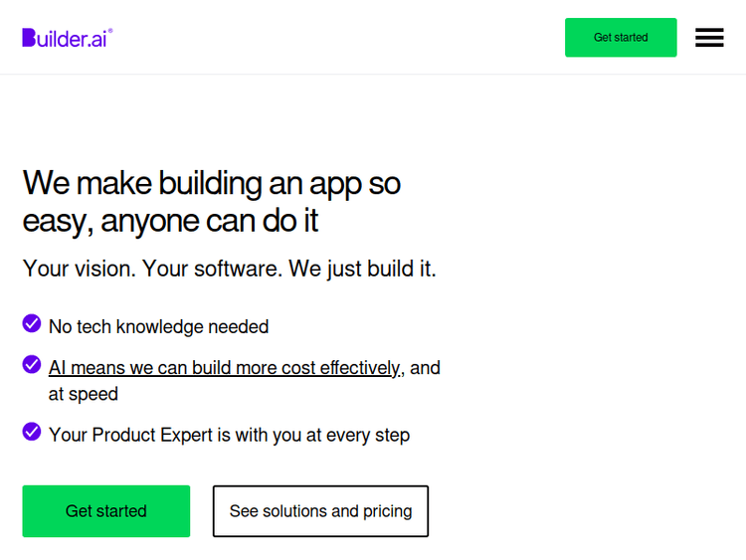The image size is (746, 560).
Task: Click the at speed text
Action: 84,394
